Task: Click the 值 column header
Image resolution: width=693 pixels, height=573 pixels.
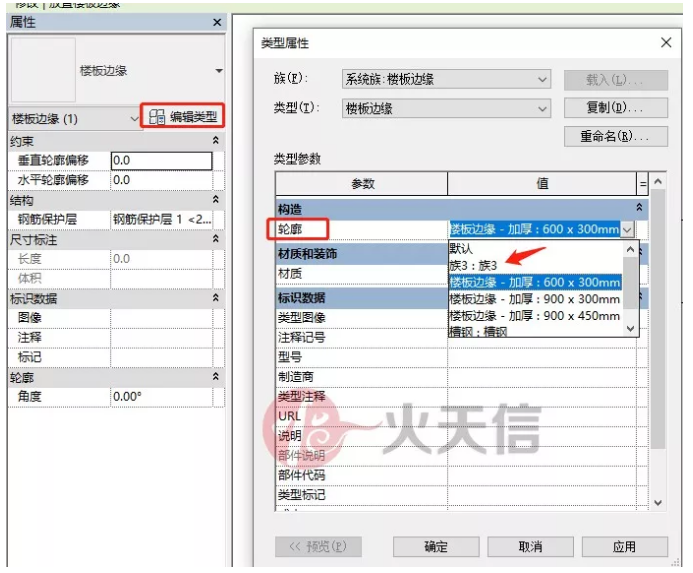Action: [x=542, y=183]
